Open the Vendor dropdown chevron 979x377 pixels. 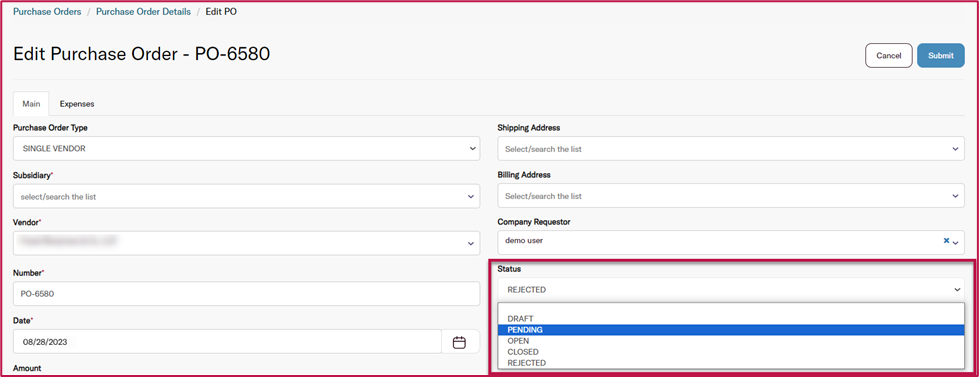[x=471, y=243]
